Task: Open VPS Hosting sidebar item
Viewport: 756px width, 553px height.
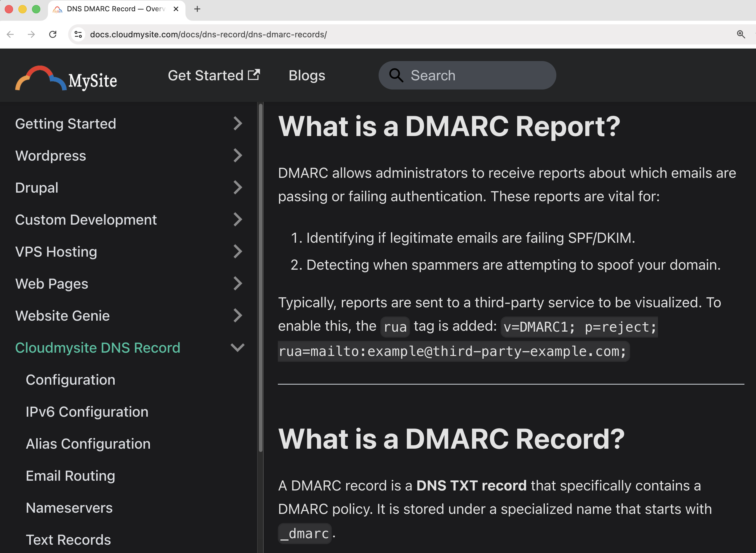Action: click(56, 252)
